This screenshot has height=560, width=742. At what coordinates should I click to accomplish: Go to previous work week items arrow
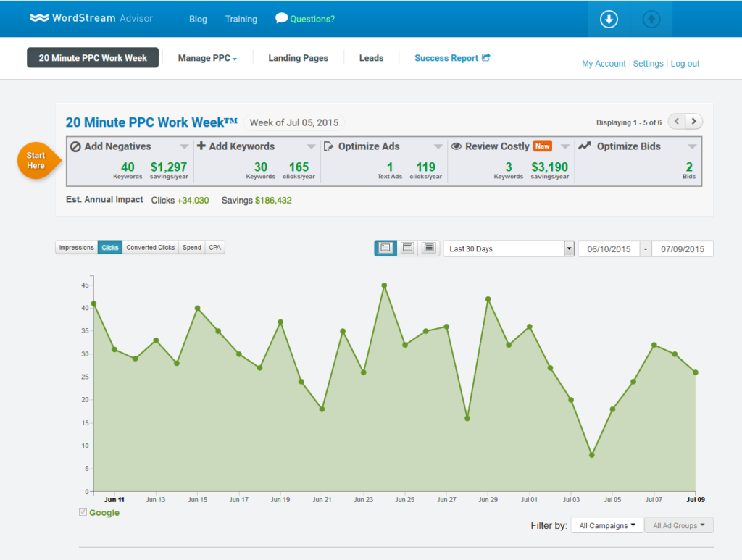677,122
